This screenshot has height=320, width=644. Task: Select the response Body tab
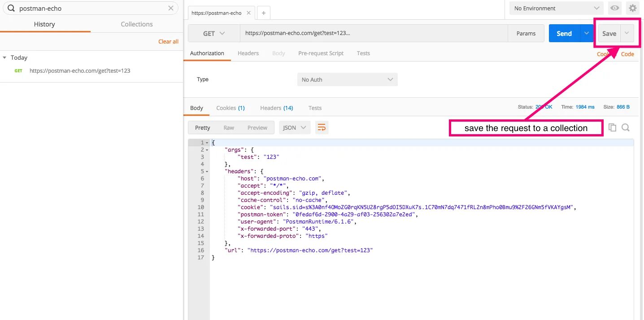[x=196, y=108]
